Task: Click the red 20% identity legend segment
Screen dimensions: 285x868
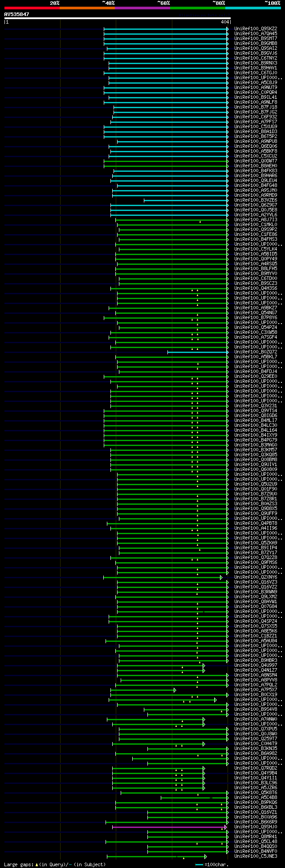Action: [x=32, y=8]
